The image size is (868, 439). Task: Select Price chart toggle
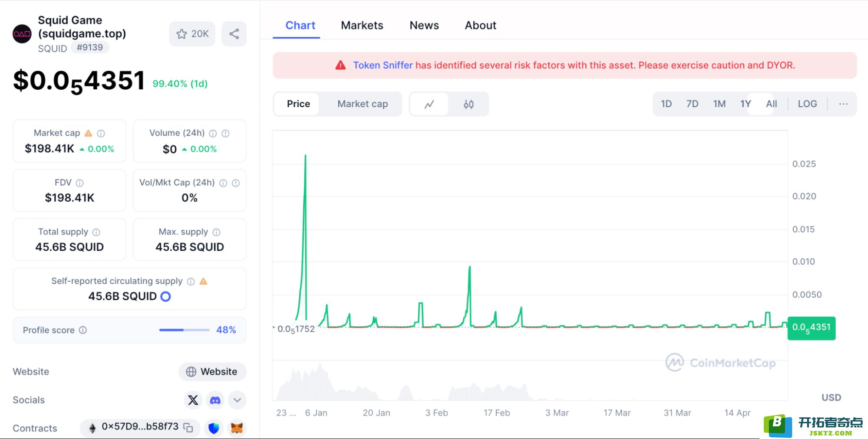298,104
